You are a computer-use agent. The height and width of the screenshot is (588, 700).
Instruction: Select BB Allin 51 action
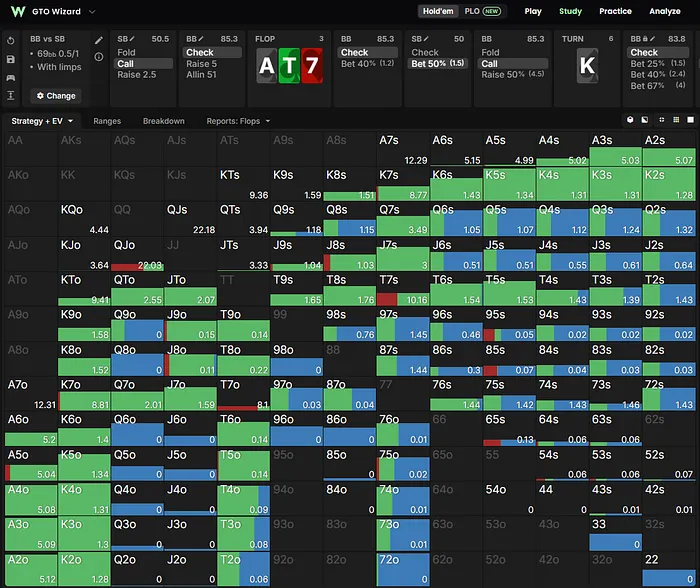click(212, 75)
